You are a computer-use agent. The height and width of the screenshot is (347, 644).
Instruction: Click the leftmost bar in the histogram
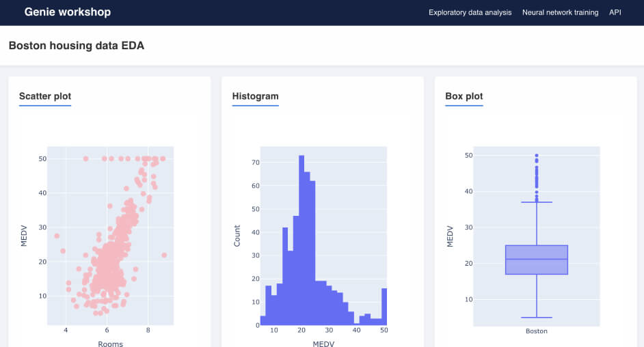263,320
